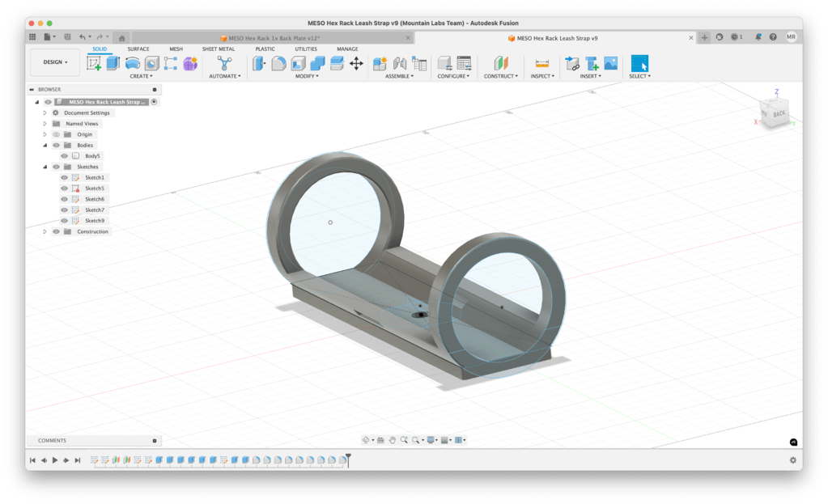Click the Offset Plane construct icon
This screenshot has width=828, height=504.
pyautogui.click(x=500, y=63)
